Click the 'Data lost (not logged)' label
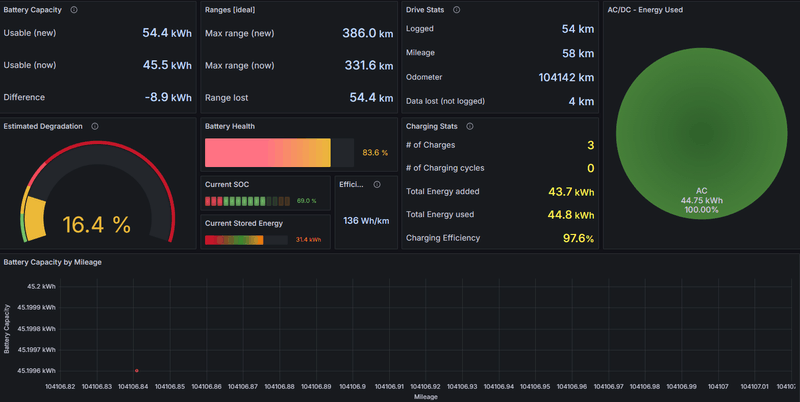Screen dimensions: 800x402 coord(445,102)
